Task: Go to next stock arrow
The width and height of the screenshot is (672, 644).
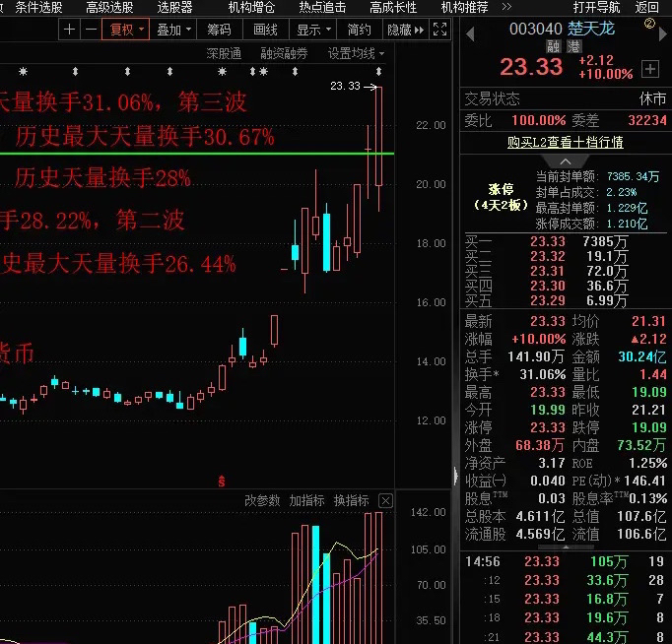Action: pyautogui.click(x=663, y=33)
